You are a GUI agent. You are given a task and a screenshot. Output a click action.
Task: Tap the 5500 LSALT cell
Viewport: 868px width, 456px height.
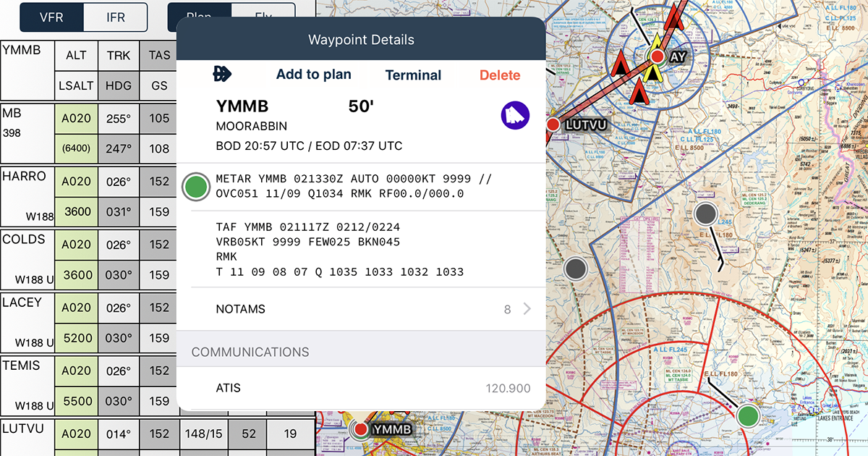click(x=76, y=401)
